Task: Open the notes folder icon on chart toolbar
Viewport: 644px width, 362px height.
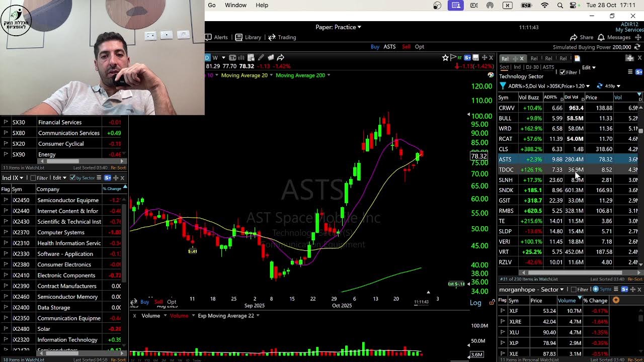Action: pyautogui.click(x=271, y=57)
